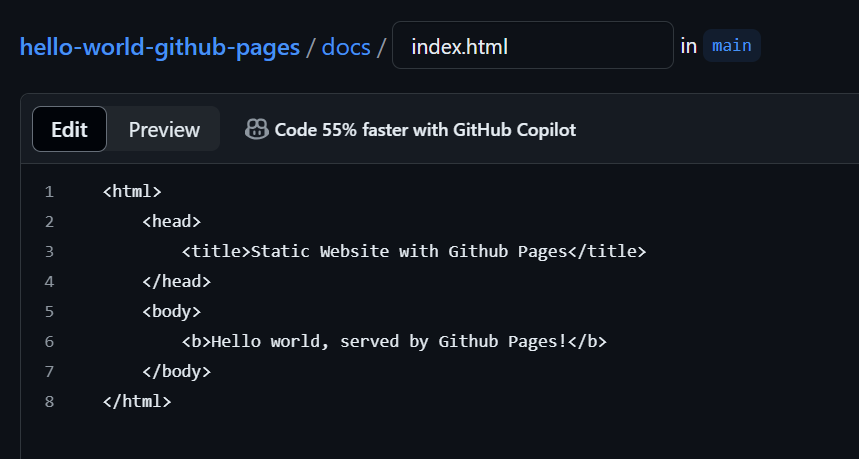Click line number 3 in the gutter

49,251
